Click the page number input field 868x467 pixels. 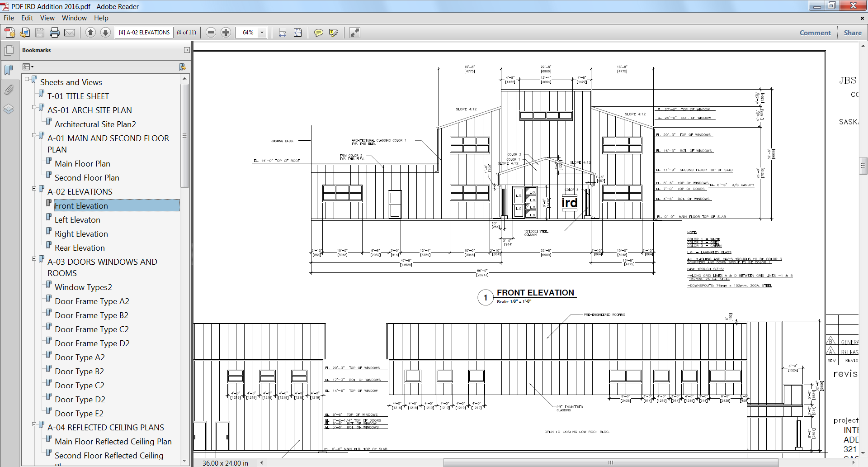click(x=144, y=33)
